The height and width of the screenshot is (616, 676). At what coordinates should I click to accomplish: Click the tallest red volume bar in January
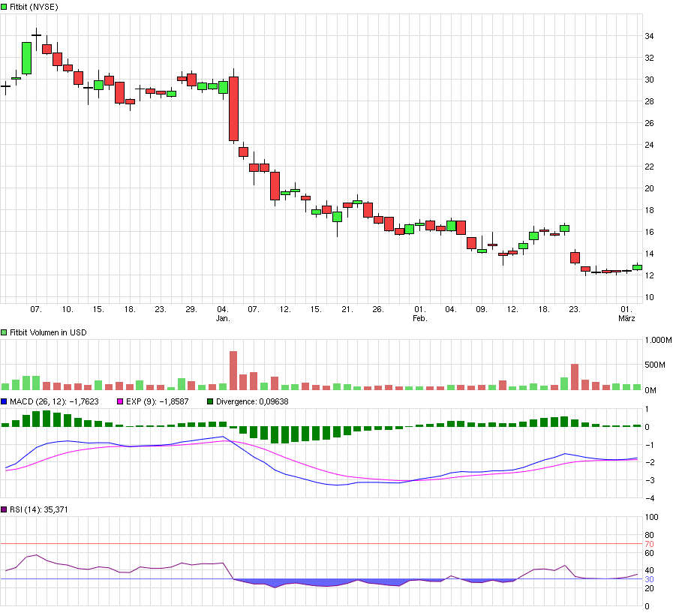[233, 371]
